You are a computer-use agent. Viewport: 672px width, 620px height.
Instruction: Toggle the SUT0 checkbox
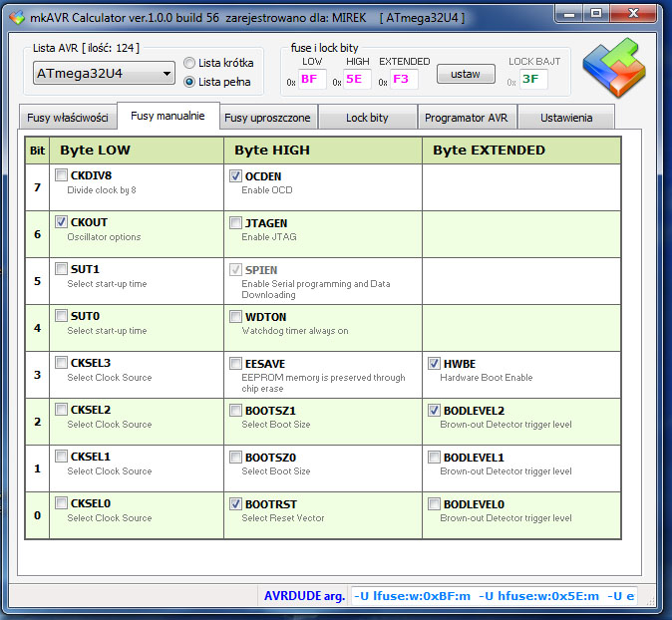61,315
